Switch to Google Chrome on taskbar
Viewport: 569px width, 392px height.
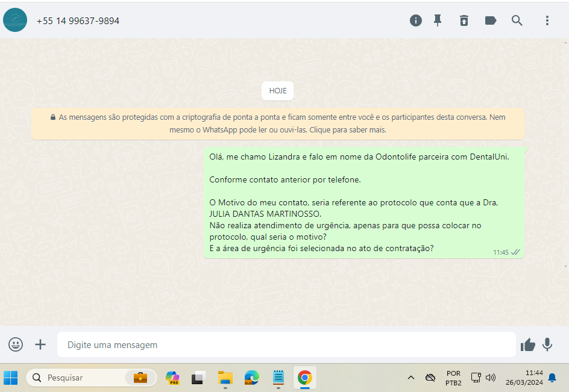(x=305, y=378)
